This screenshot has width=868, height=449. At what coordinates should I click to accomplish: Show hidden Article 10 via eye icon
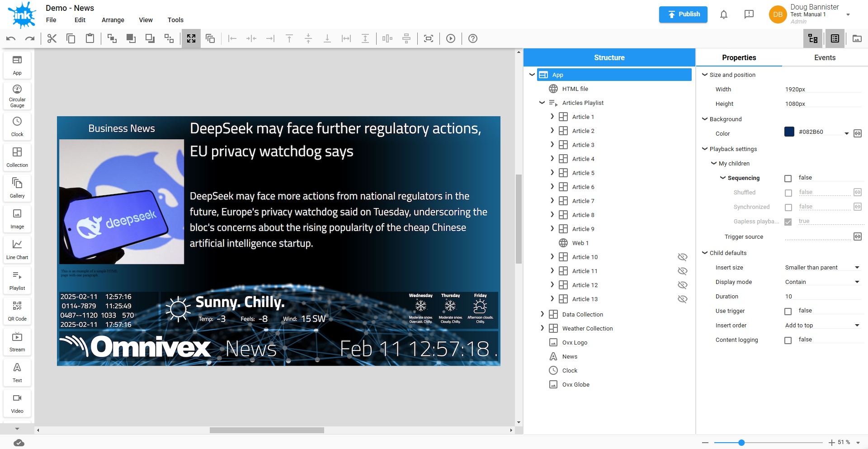point(683,257)
